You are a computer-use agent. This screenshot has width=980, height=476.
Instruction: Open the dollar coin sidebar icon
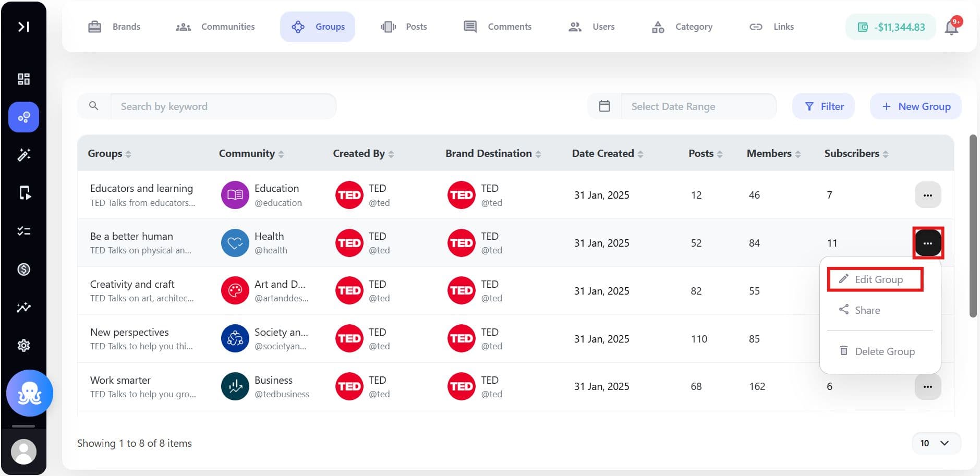pos(23,269)
